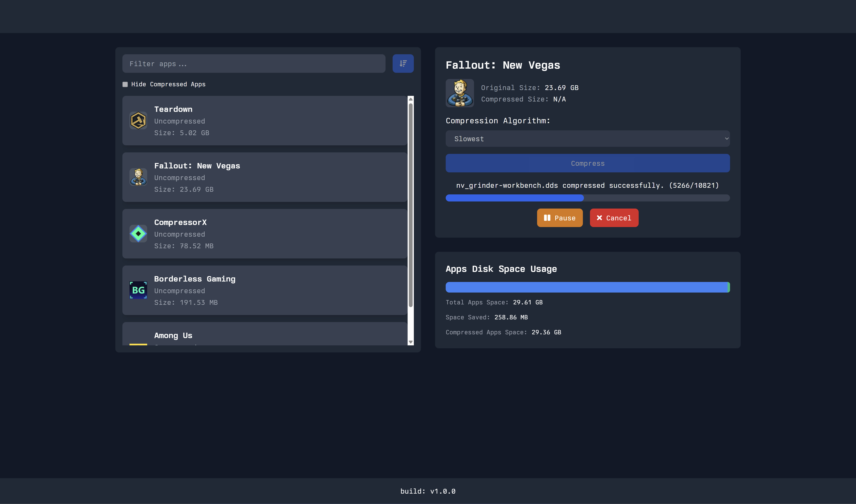
Task: Click the pause icon on the Pause button
Action: tap(548, 218)
